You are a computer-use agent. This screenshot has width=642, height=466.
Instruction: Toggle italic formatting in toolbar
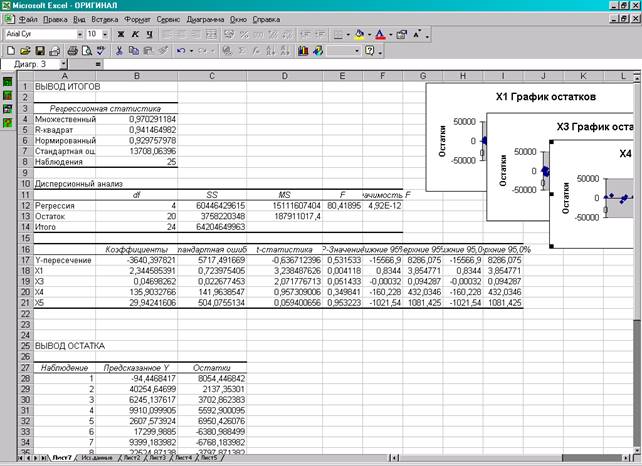pyautogui.click(x=135, y=34)
